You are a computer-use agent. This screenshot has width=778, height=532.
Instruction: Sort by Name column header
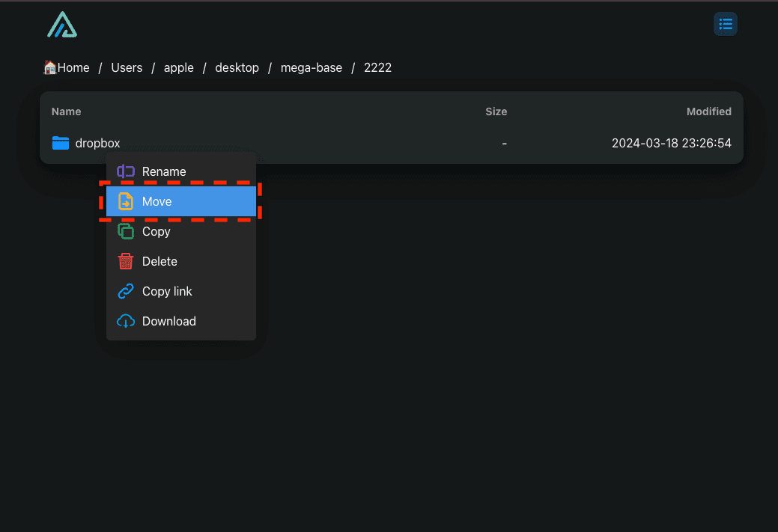(x=66, y=111)
